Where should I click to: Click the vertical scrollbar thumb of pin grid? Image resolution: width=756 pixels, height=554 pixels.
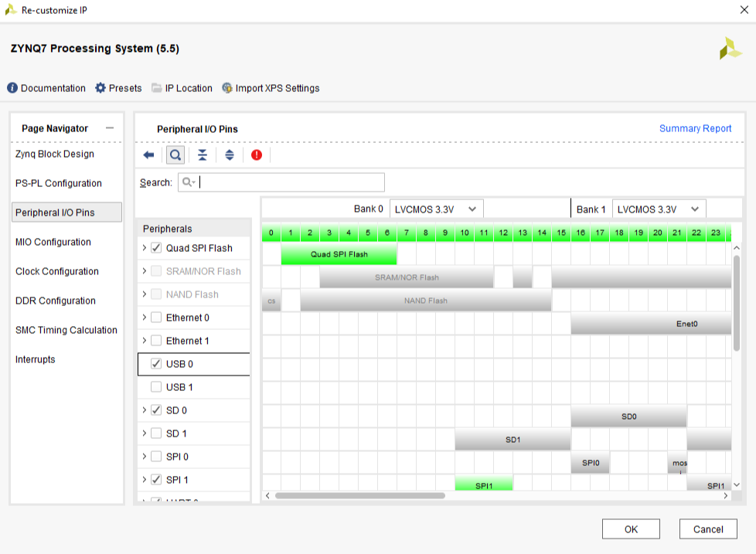point(736,303)
